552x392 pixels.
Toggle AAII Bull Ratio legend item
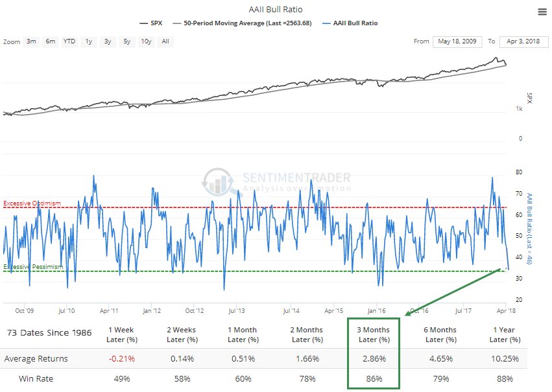click(x=350, y=23)
